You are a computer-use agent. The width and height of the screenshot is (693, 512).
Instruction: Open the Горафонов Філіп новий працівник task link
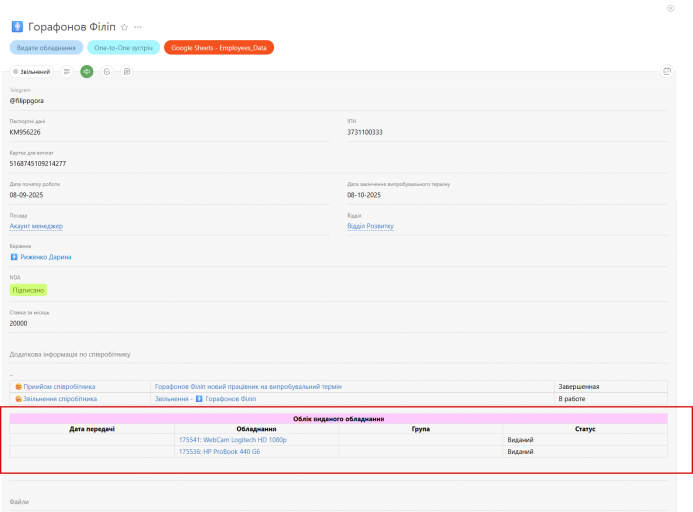pos(248,386)
